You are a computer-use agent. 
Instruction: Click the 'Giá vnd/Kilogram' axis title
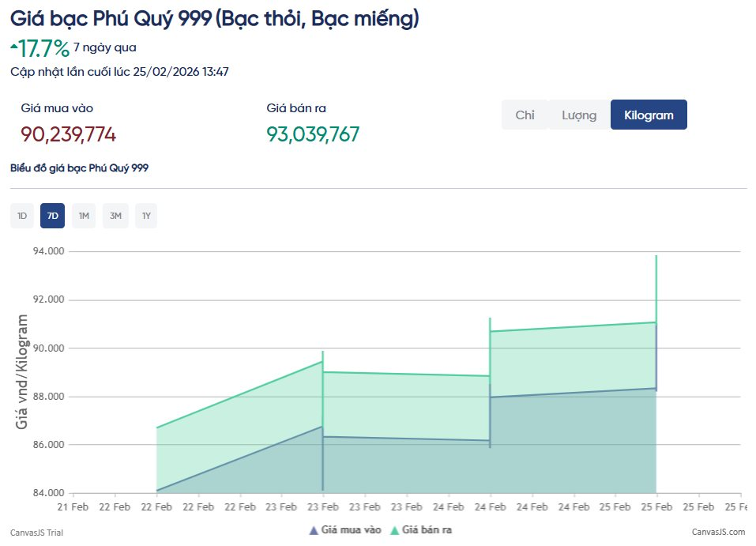tap(22, 371)
